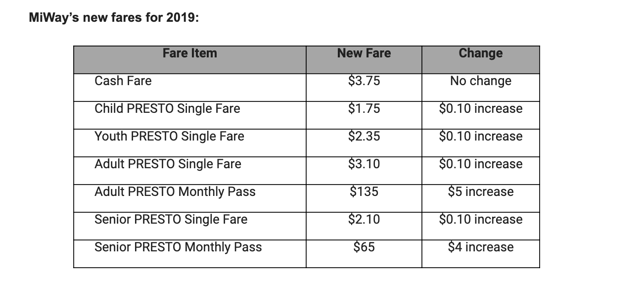Select the $2.10 new fare cell
Viewport: 644px width, 285px height.
[364, 220]
